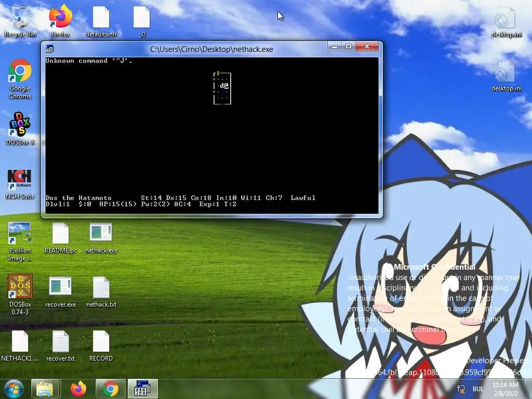Select the DOSBox 0.74-3 desktop shortcut
This screenshot has height=399, width=532.
[x=20, y=295]
